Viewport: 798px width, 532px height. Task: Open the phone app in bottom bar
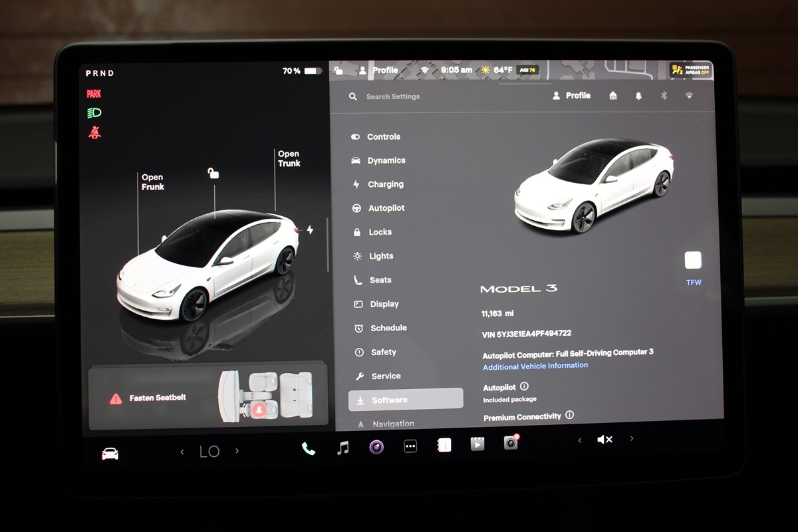tap(308, 448)
